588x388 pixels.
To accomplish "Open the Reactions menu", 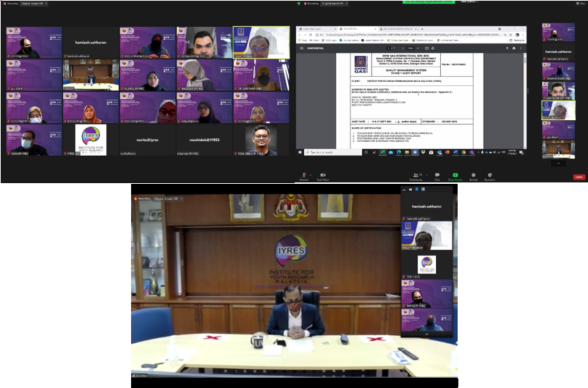I will 490,176.
